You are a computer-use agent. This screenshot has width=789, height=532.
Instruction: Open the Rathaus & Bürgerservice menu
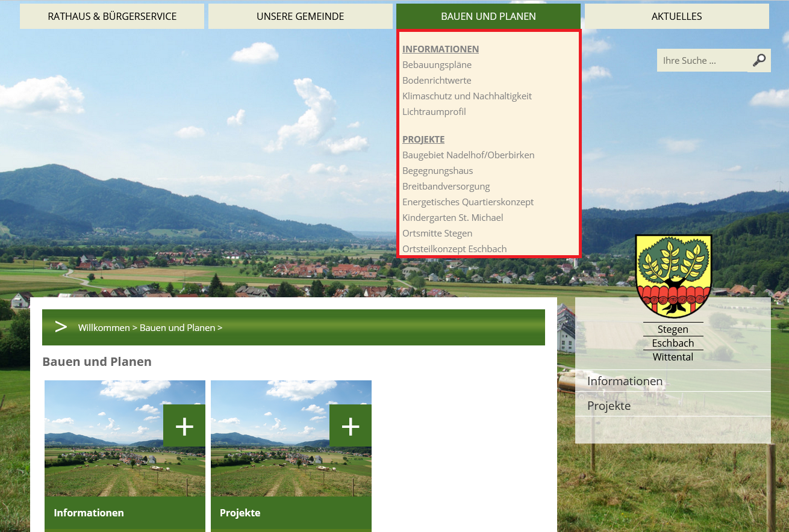112,16
